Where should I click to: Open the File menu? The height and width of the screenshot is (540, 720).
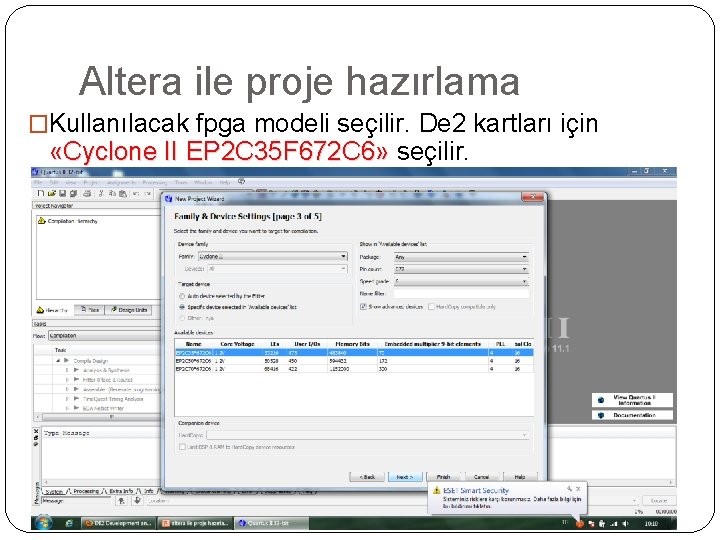click(x=38, y=182)
